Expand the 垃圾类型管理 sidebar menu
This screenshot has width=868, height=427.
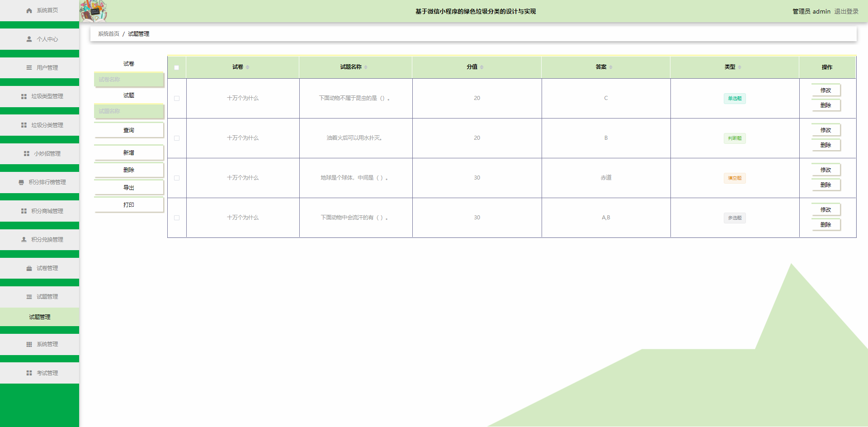(39, 96)
